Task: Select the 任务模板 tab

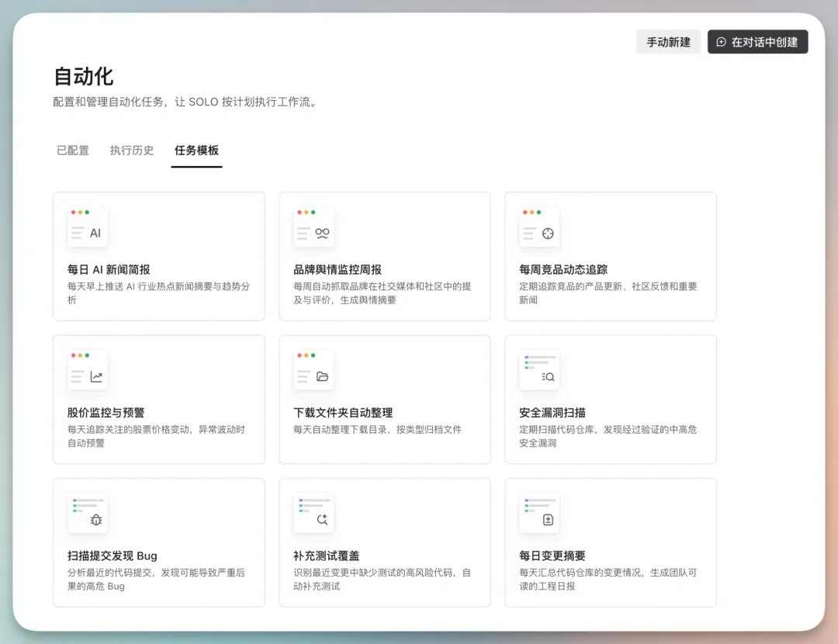Action: pyautogui.click(x=196, y=151)
